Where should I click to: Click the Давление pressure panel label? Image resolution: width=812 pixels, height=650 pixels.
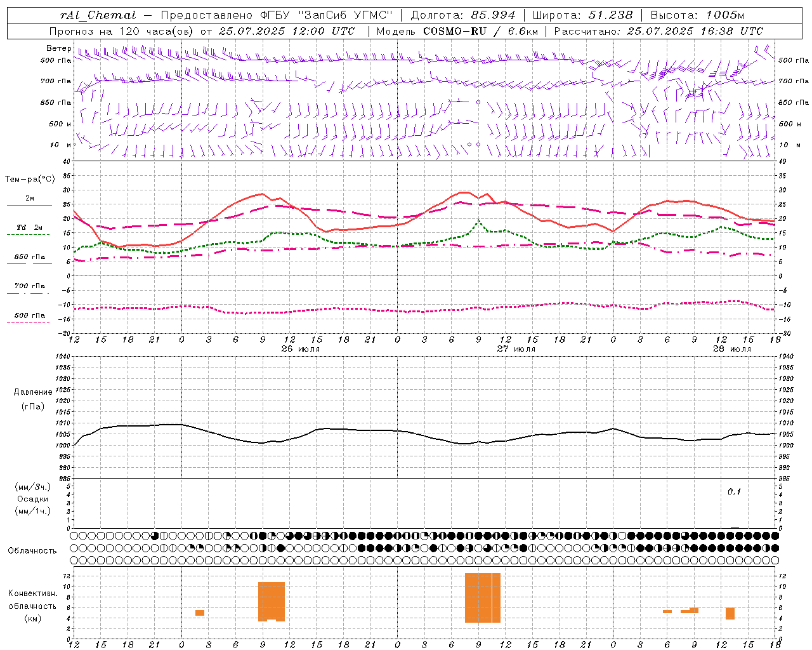33,392
